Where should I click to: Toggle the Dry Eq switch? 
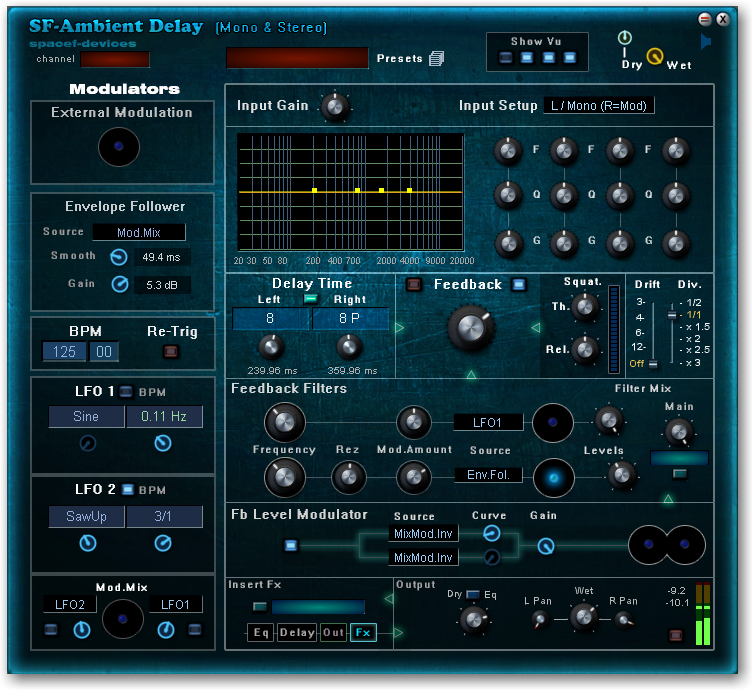(473, 594)
